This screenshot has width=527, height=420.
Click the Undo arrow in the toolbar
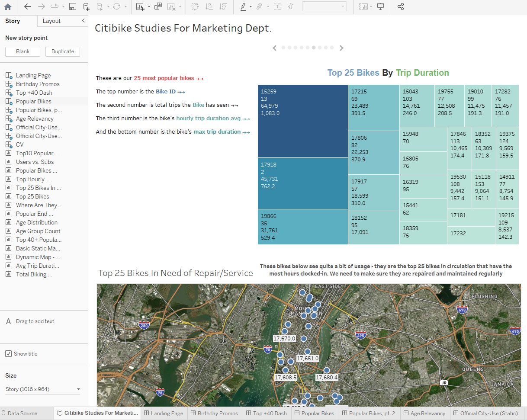pos(27,7)
